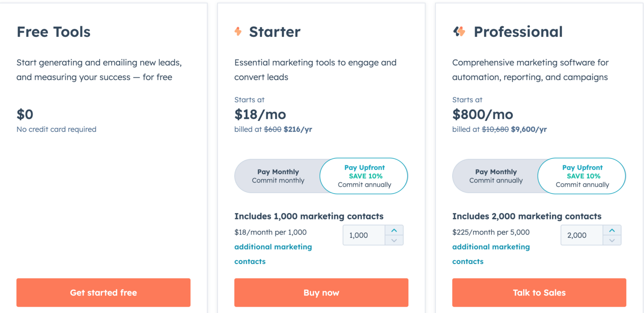Switch Professional to Pay Monthly billing
The width and height of the screenshot is (644, 313).
point(496,176)
